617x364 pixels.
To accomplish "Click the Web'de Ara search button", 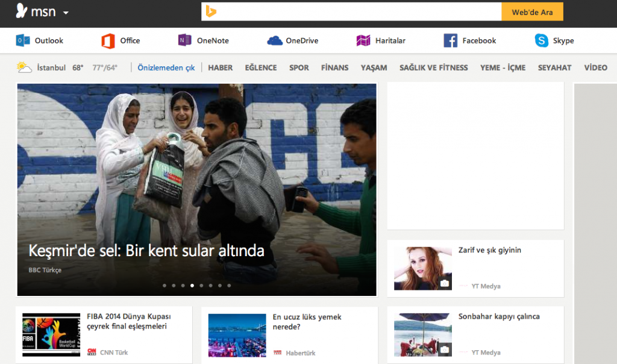I will (532, 11).
